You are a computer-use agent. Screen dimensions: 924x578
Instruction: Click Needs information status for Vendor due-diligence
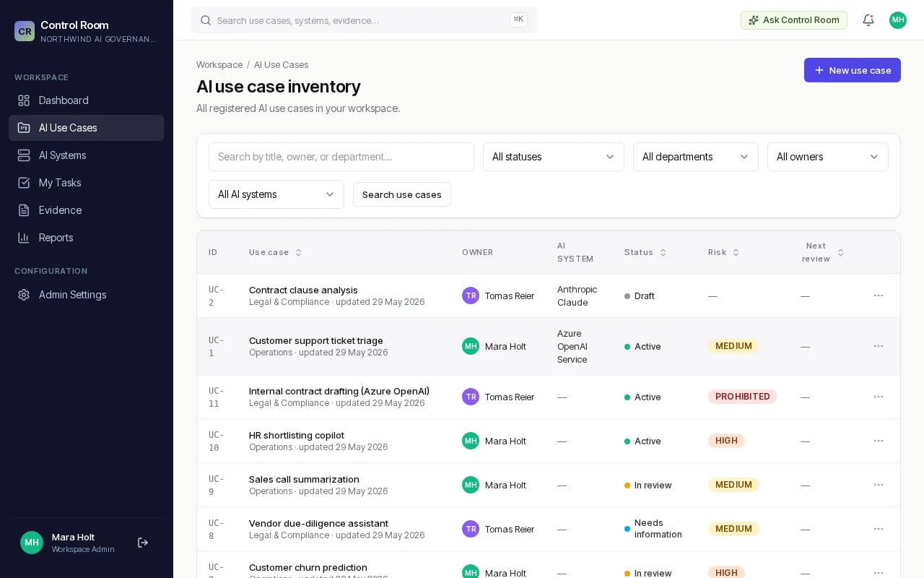653,529
